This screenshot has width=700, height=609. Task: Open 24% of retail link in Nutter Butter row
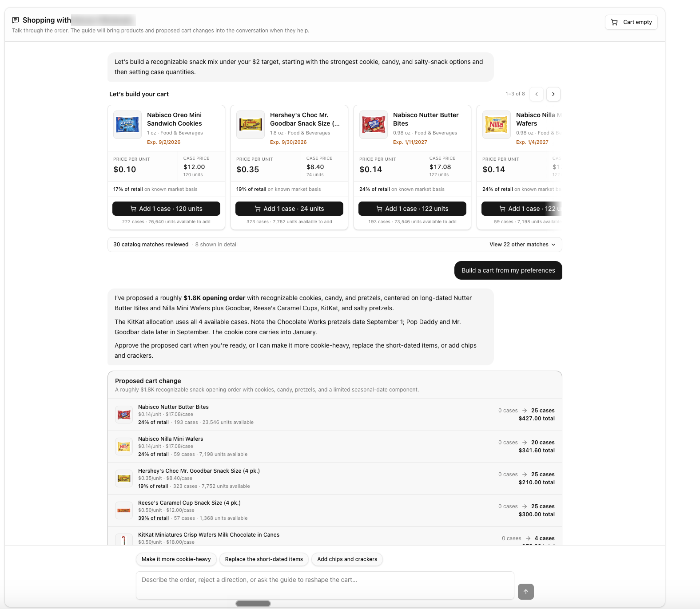point(153,422)
